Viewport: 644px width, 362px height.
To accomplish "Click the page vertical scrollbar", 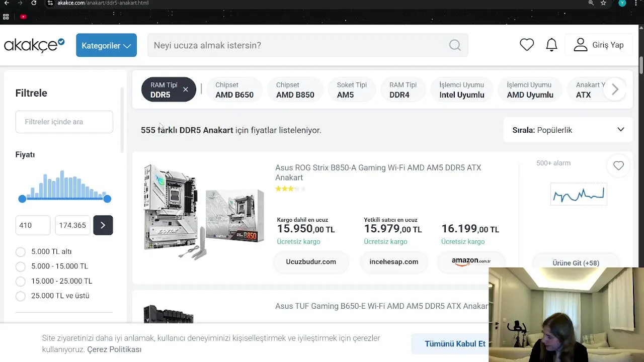I will [641, 65].
